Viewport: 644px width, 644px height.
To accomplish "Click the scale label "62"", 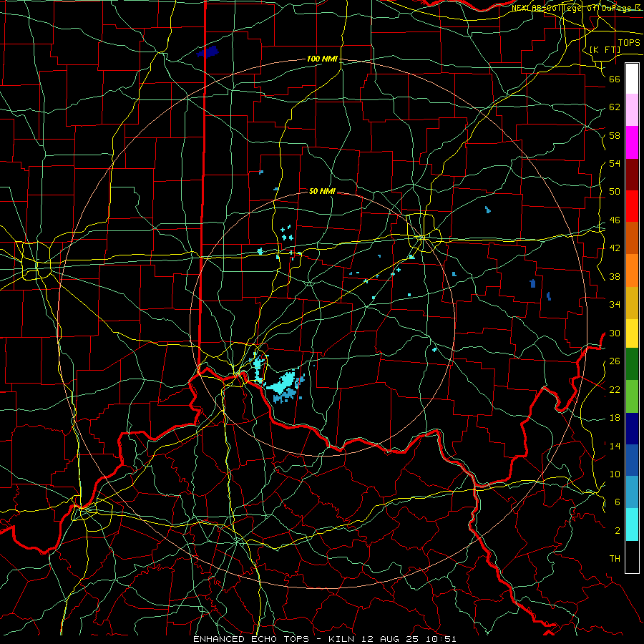I will pyautogui.click(x=615, y=107).
